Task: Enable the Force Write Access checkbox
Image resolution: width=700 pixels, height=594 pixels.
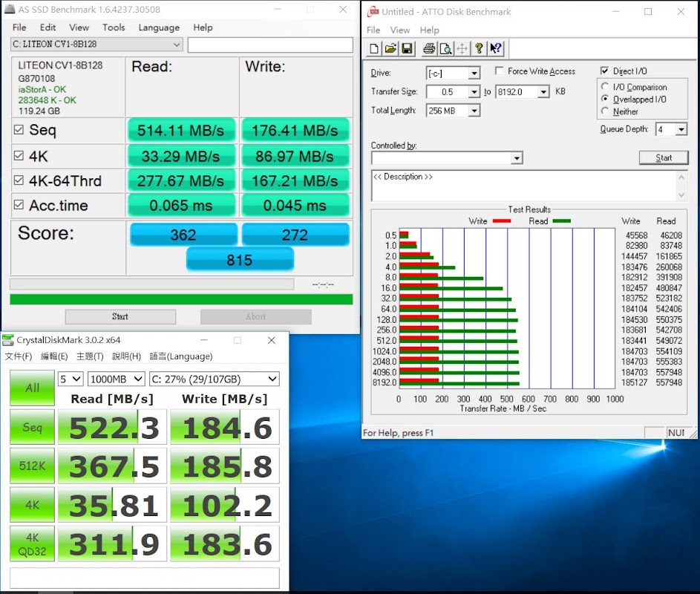Action: coord(500,71)
